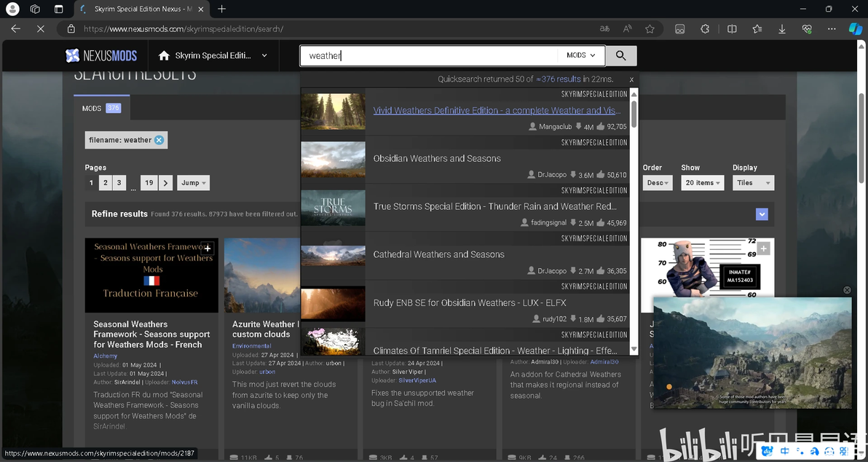This screenshot has height=462, width=868.
Task: Go to results page 2
Action: click(x=105, y=183)
